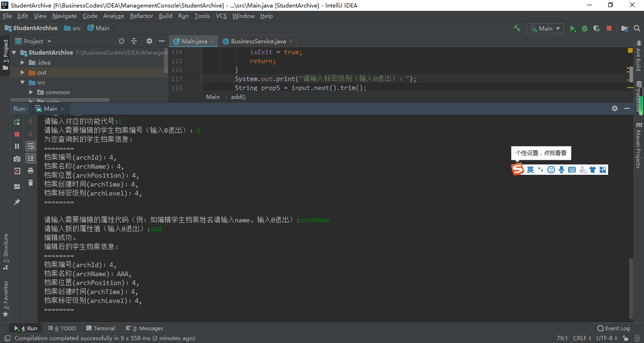
Task: Click the Ant Build side panel button
Action: coord(639,55)
